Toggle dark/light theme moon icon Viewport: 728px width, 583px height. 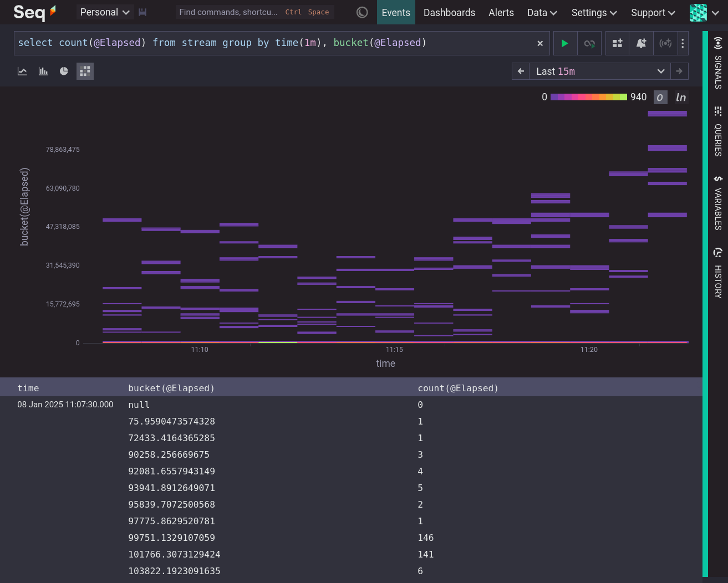[362, 12]
